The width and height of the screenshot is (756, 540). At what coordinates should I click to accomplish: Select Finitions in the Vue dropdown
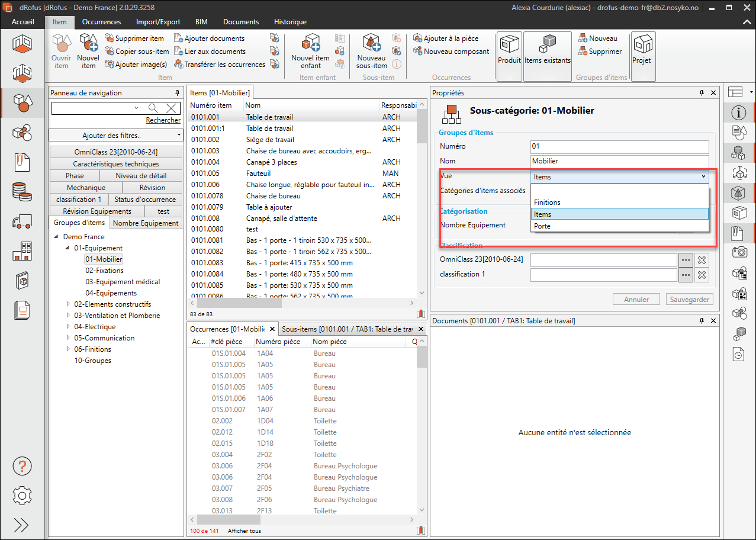(x=547, y=202)
